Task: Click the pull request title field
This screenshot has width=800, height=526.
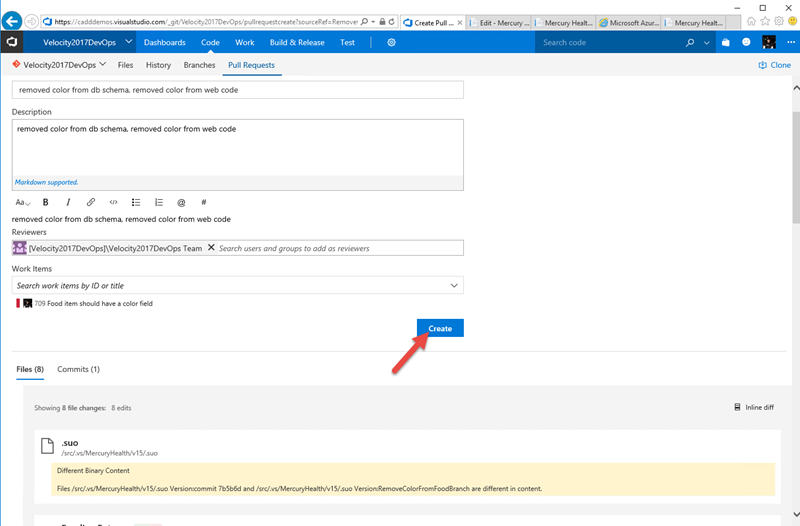Action: click(x=238, y=90)
